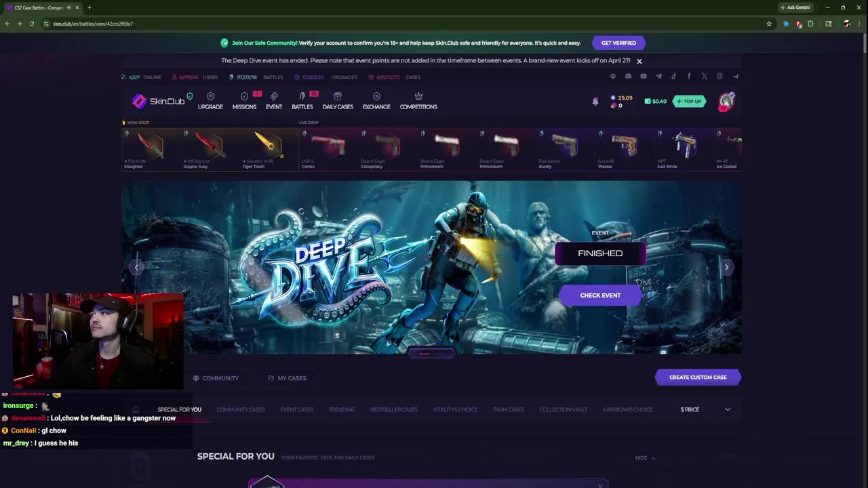Open the MP7 Just Smile live drop
Screen dimensions: 868x488
tap(685, 149)
